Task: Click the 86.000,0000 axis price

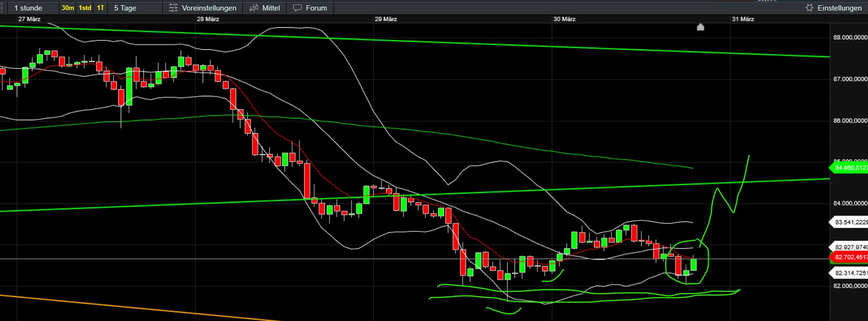Action: [850, 121]
